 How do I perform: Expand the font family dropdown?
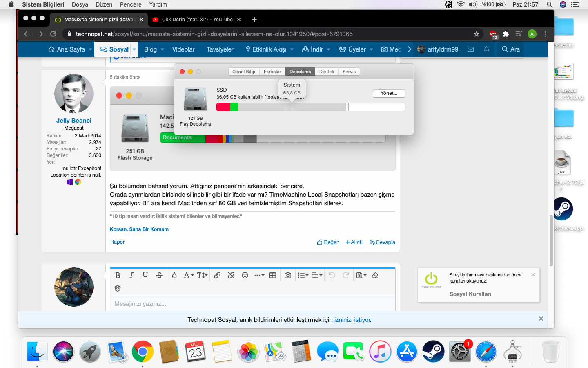coord(188,275)
